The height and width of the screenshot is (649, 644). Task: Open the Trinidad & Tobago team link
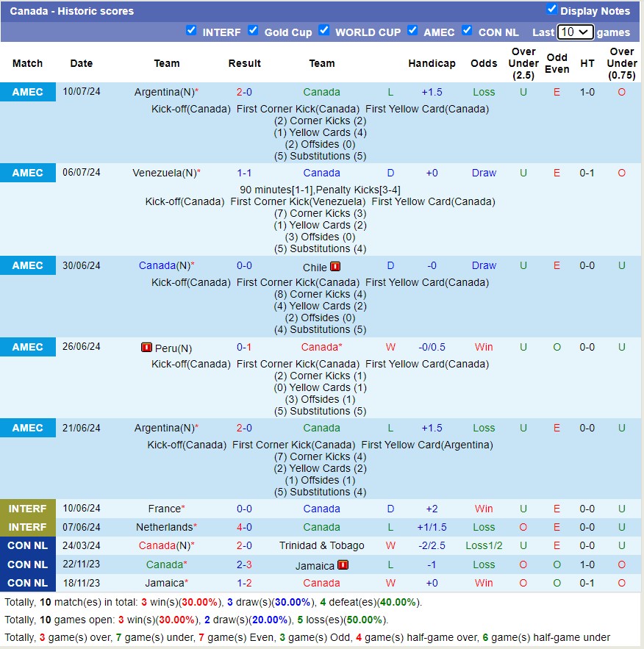(321, 545)
